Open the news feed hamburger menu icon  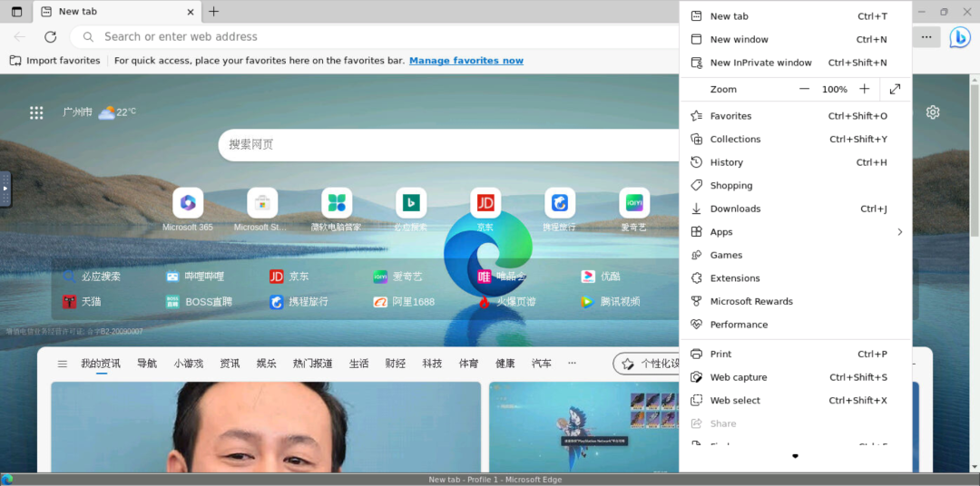click(x=63, y=364)
